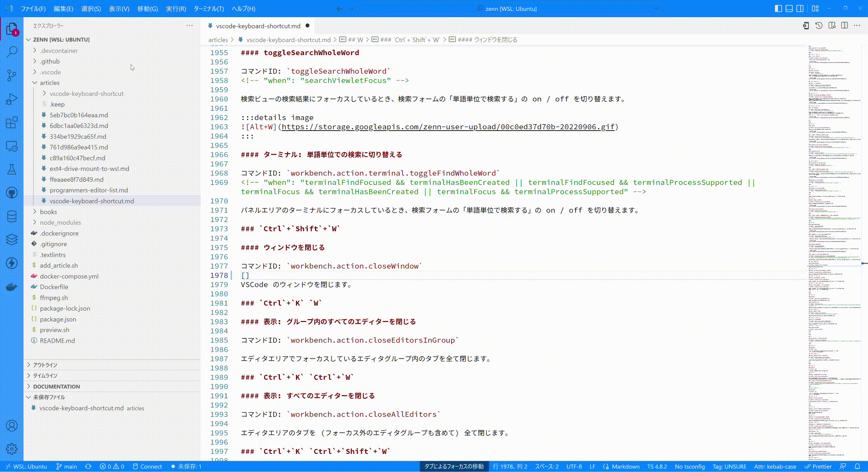
Task: Open the database cylinder view in activity bar
Action: (x=12, y=217)
